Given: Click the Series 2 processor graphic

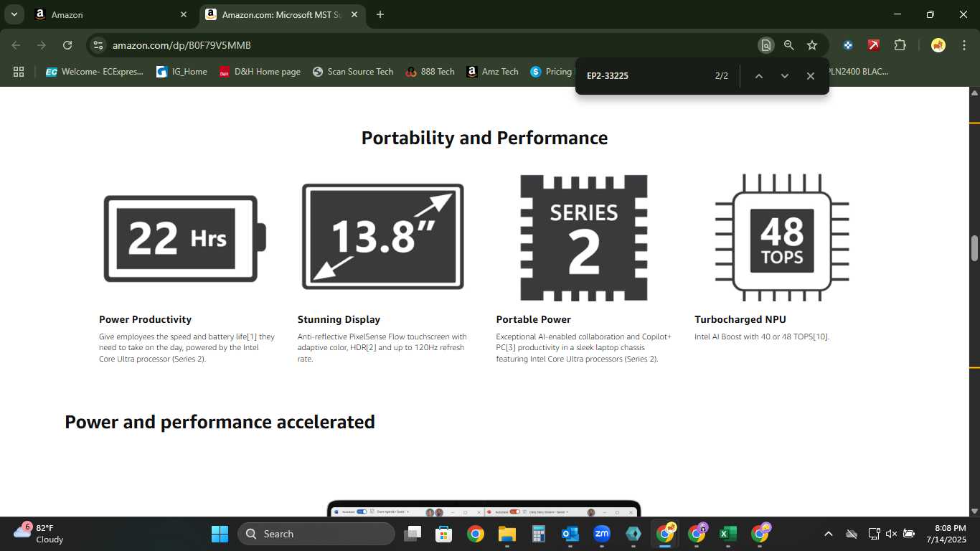Looking at the screenshot, I should (x=583, y=237).
